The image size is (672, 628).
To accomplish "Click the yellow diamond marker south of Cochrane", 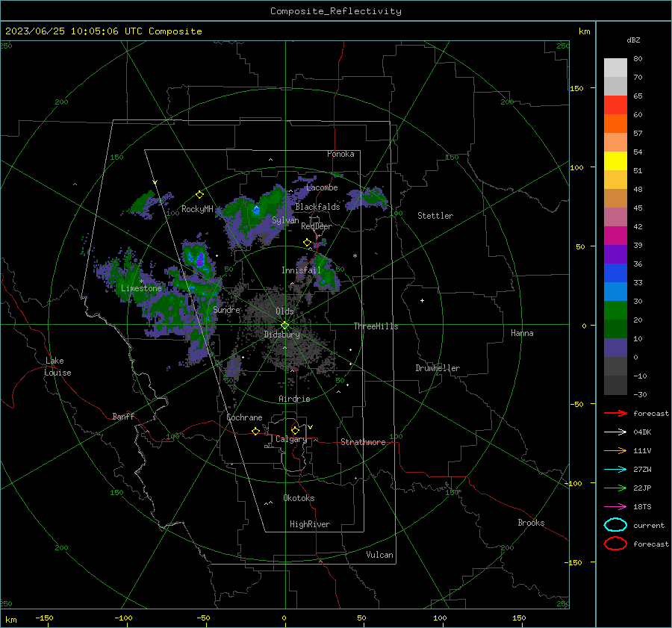I will [x=256, y=432].
